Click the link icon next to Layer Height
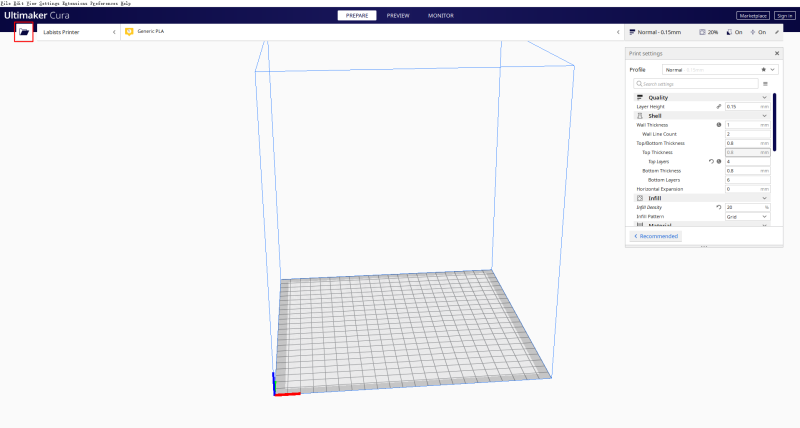The width and height of the screenshot is (800, 428). click(718, 106)
